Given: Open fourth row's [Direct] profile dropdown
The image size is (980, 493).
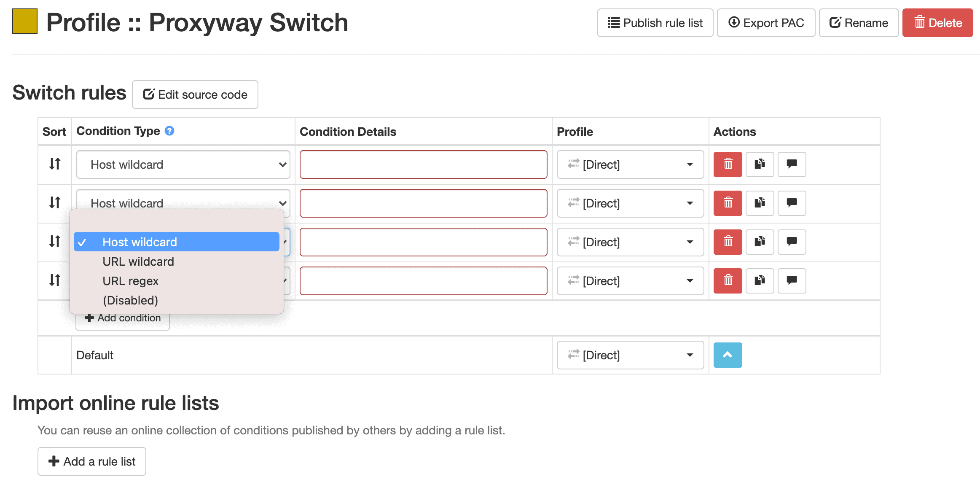Looking at the screenshot, I should [630, 281].
